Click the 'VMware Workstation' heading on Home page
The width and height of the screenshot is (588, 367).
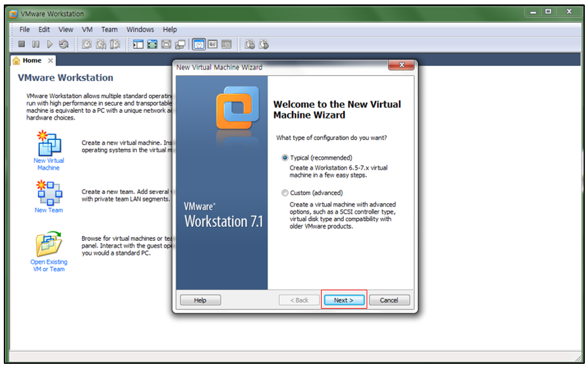pyautogui.click(x=65, y=77)
